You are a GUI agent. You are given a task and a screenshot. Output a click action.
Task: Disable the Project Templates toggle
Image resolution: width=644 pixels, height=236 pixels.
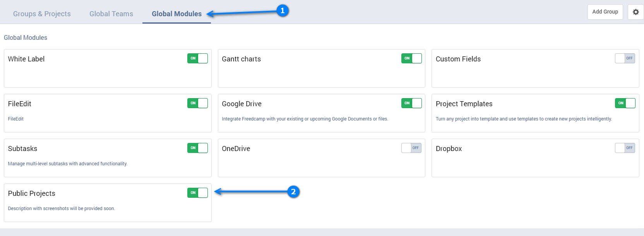point(625,103)
